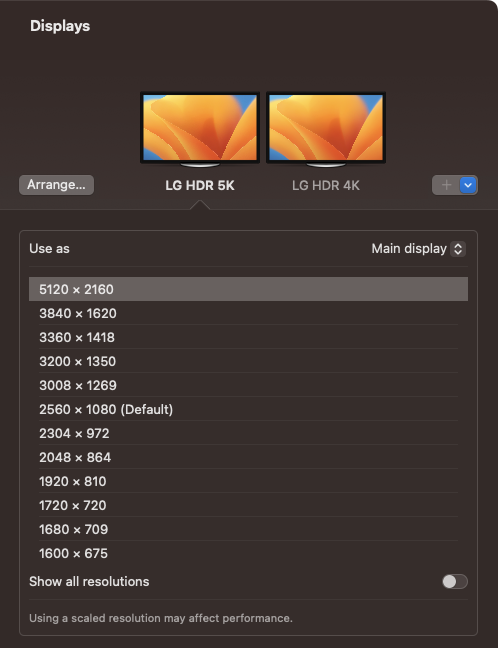Viewport: 498px width, 648px height.
Task: Select resolution 1920 × 810
Action: click(x=248, y=481)
